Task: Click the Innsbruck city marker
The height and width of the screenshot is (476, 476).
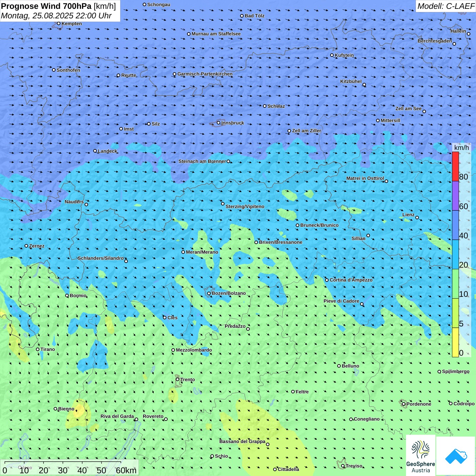Action: (x=218, y=123)
